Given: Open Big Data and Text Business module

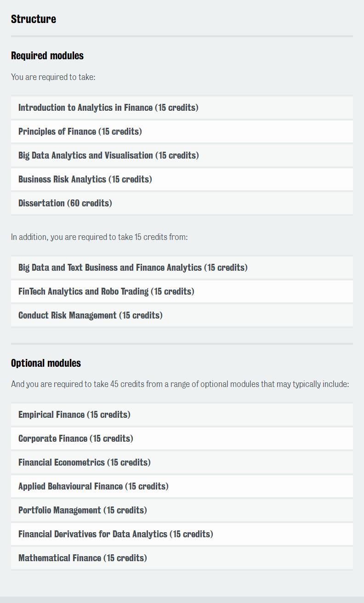Looking at the screenshot, I should coord(182,267).
